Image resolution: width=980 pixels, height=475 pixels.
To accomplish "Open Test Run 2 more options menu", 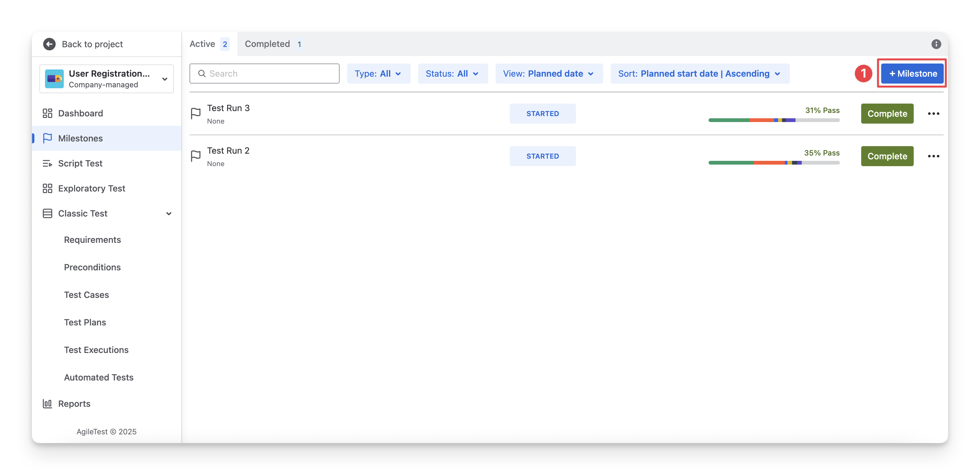I will click(x=933, y=156).
